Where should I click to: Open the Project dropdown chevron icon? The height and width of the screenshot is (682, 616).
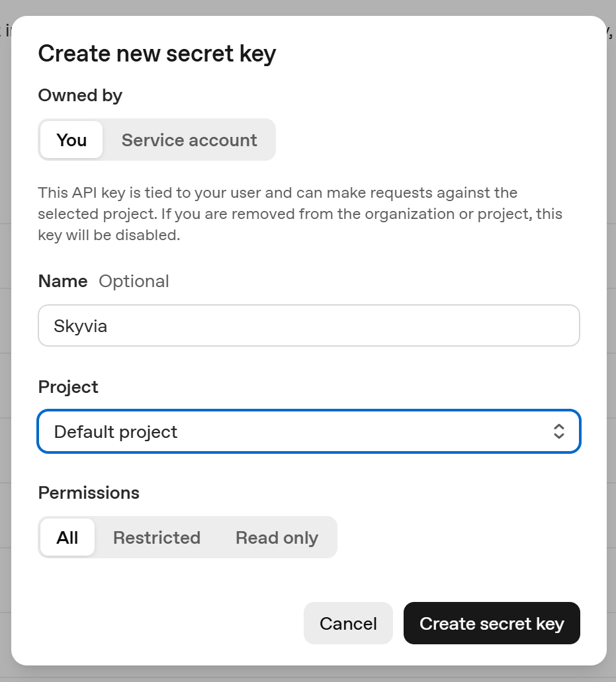(559, 431)
